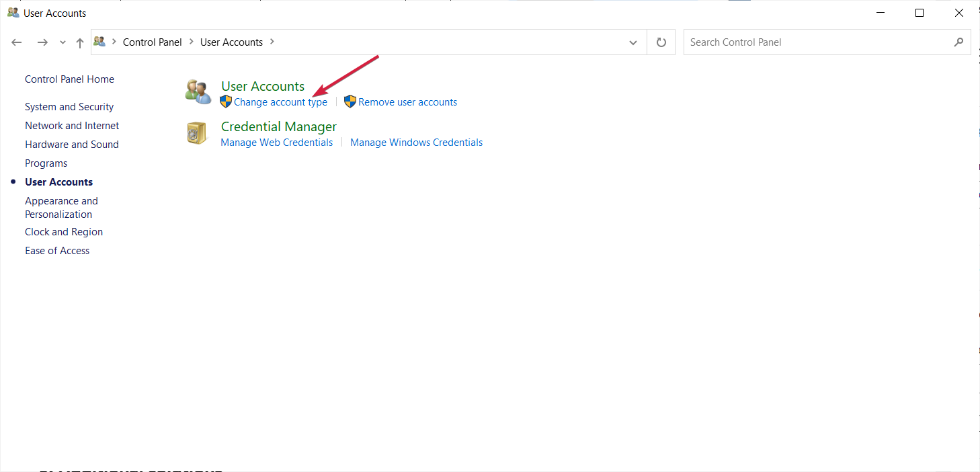Viewport: 980px width, 472px height.
Task: Click the back arrow navigation button
Action: 17,42
